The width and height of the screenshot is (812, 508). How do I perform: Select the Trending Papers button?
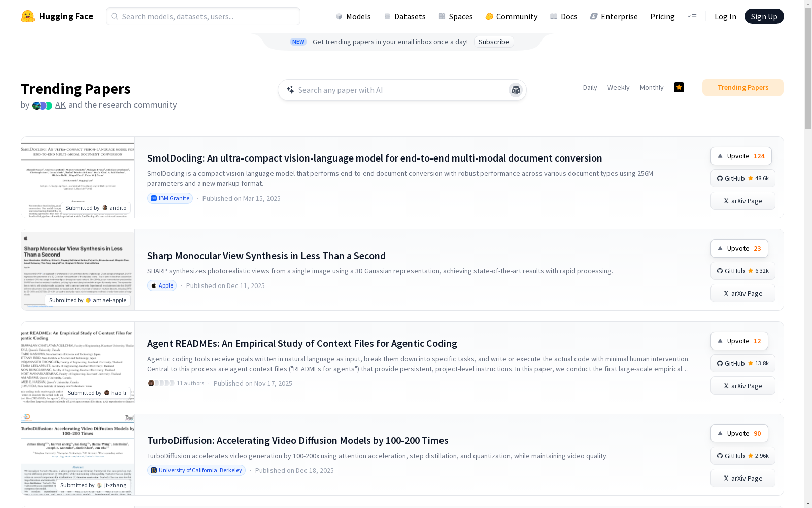coord(743,87)
